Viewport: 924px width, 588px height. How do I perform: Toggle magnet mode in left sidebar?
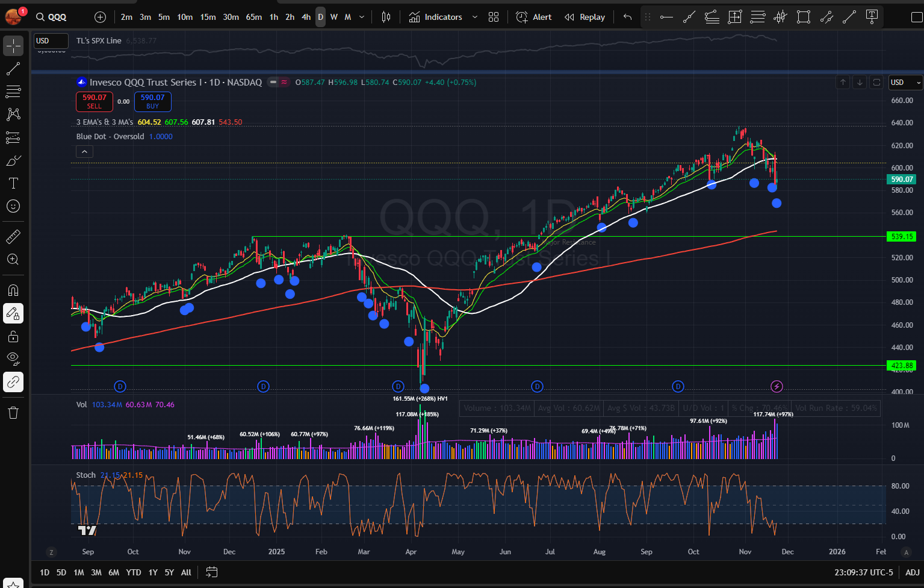(13, 290)
